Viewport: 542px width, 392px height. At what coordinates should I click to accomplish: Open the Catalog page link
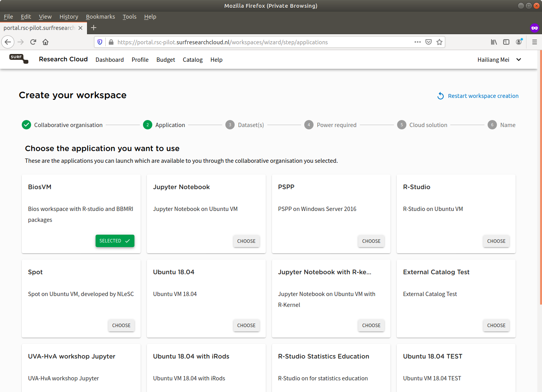(x=193, y=60)
